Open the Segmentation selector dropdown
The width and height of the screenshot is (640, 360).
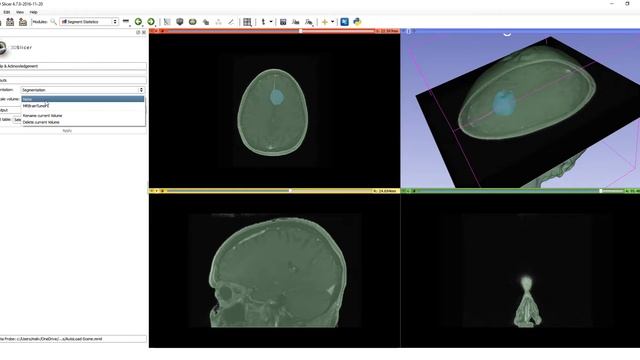pos(83,90)
